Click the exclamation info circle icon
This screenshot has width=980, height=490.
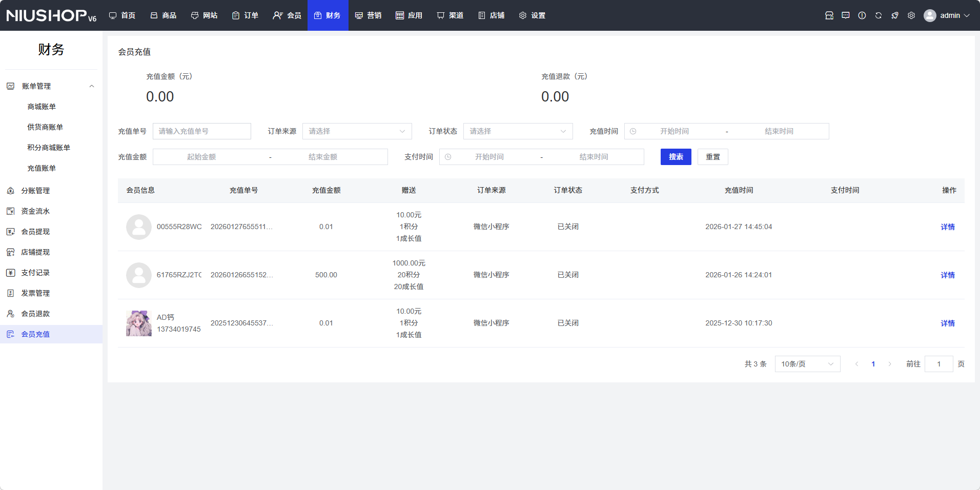pos(862,15)
